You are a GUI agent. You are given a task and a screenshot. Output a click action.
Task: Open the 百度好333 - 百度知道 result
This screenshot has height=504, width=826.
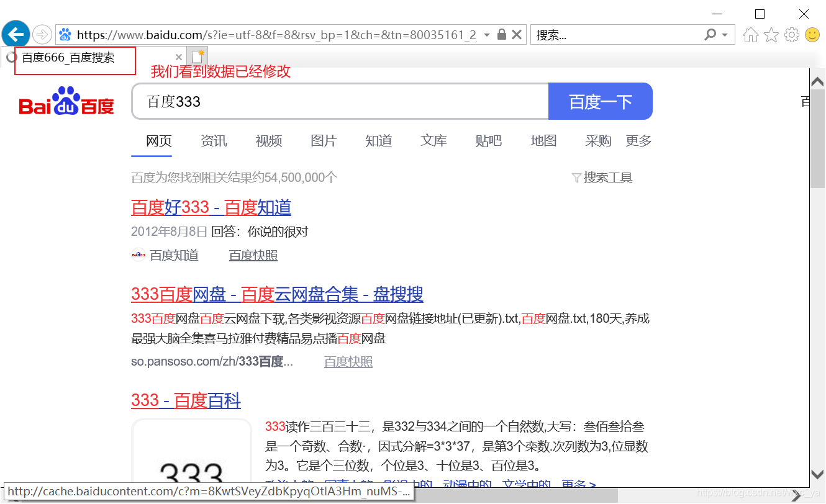pos(211,207)
